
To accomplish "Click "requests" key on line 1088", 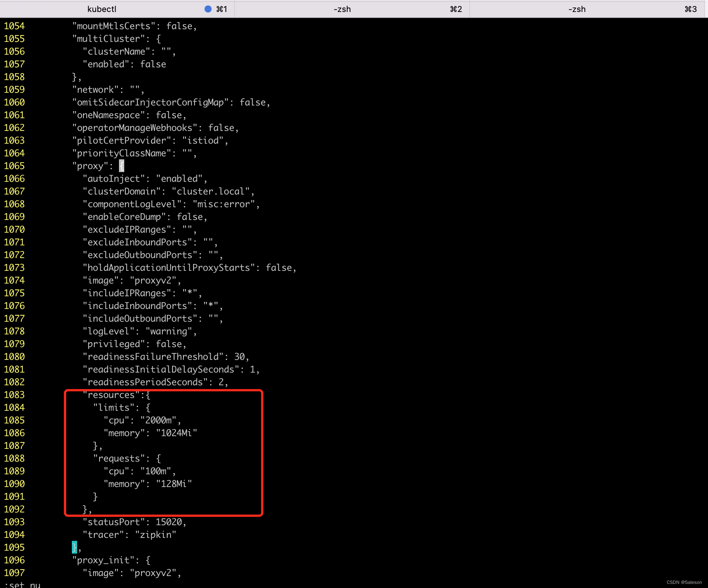I will click(x=119, y=459).
